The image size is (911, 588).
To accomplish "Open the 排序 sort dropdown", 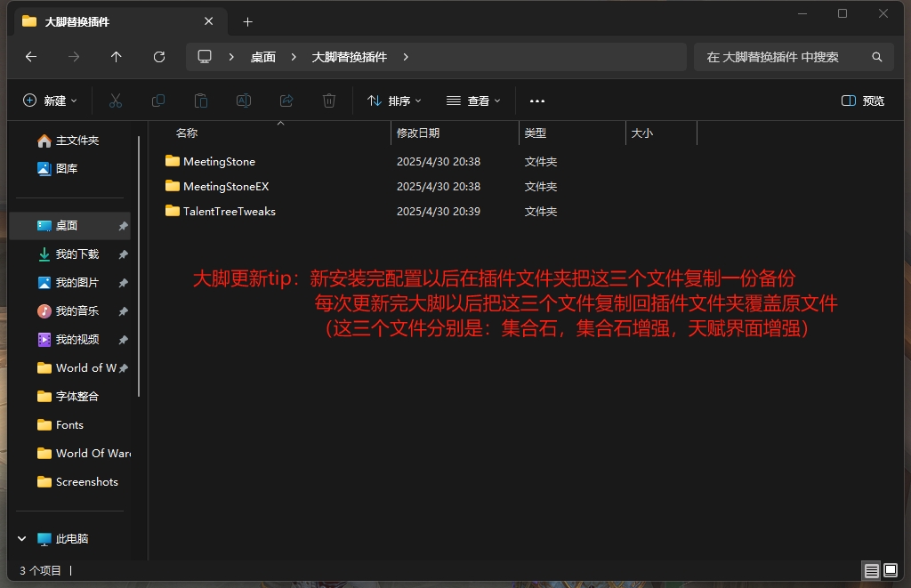I will click(x=394, y=101).
